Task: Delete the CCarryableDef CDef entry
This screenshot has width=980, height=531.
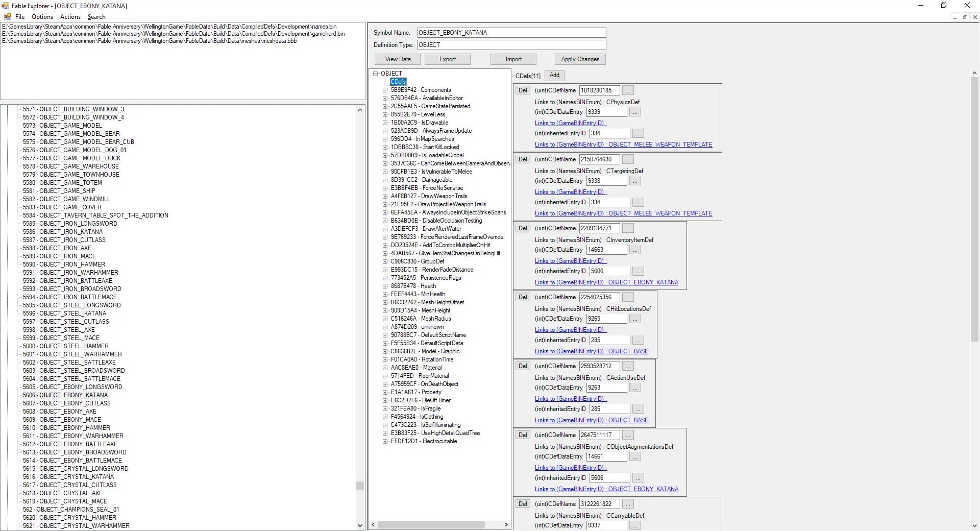Action: click(x=523, y=504)
